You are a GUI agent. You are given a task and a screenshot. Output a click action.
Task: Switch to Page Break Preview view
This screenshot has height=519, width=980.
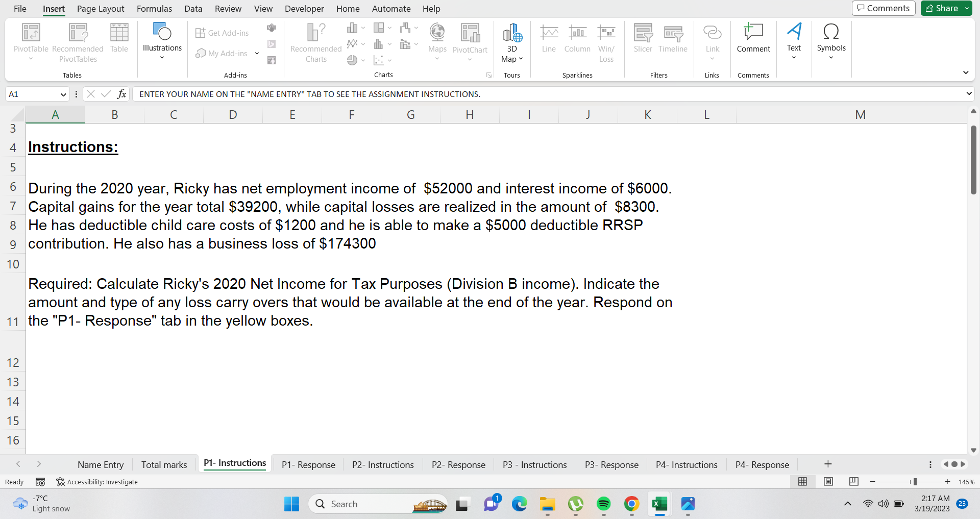pyautogui.click(x=853, y=481)
